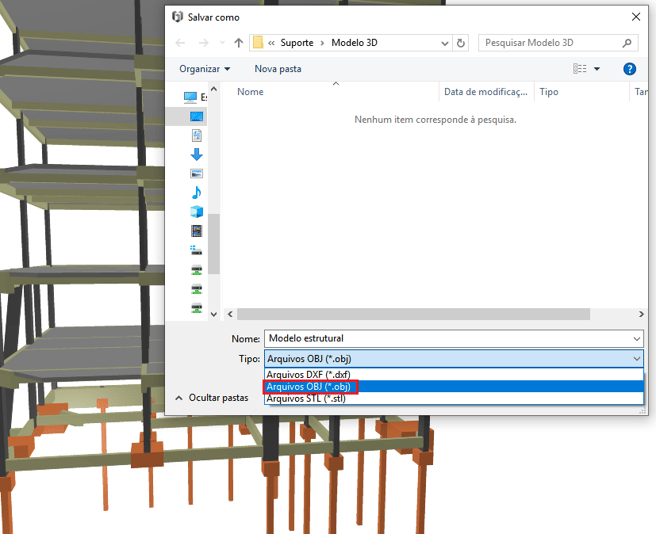Screen dimensions: 656x534
Task: Open the Documents folder in sidebar
Action: 196,135
